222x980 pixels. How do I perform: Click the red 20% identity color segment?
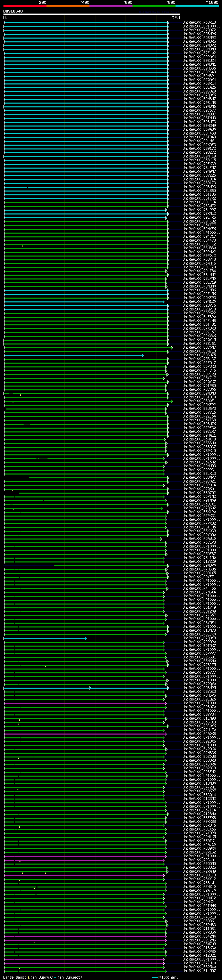(x=25, y=6)
